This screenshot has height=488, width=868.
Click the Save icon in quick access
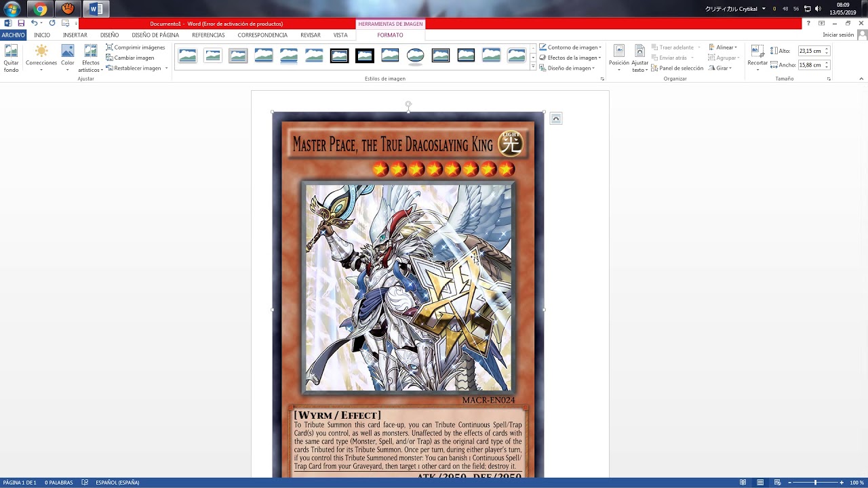[21, 24]
